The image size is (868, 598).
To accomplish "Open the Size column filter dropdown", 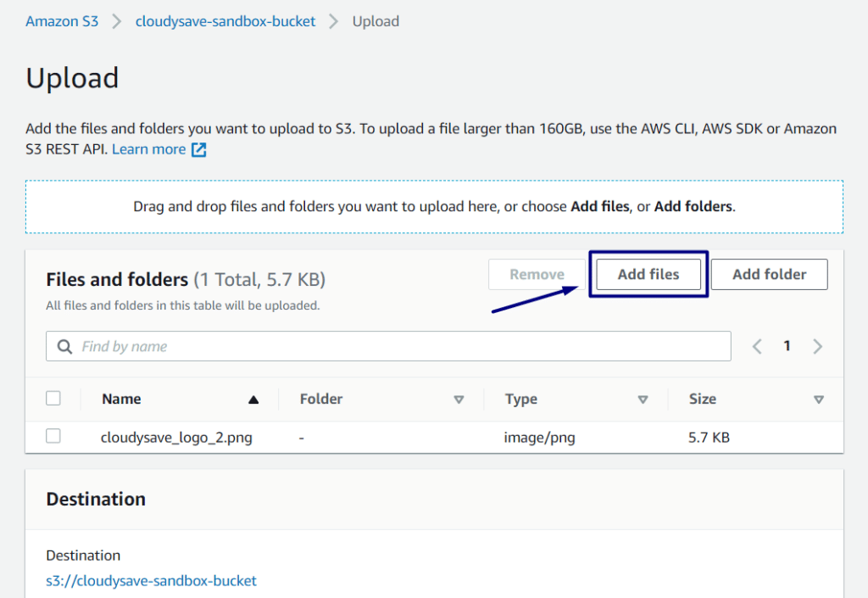I will 819,399.
